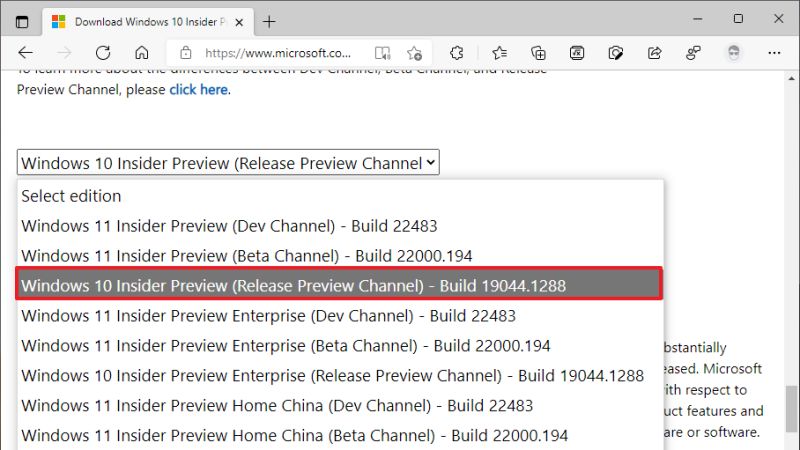
Task: Collapse the Select edition dropdown box
Action: [228, 163]
